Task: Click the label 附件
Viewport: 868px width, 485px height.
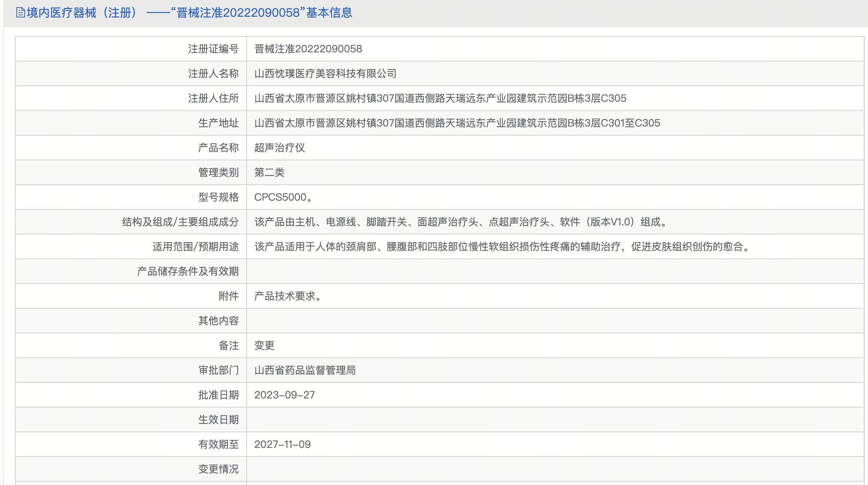Action: pyautogui.click(x=228, y=296)
